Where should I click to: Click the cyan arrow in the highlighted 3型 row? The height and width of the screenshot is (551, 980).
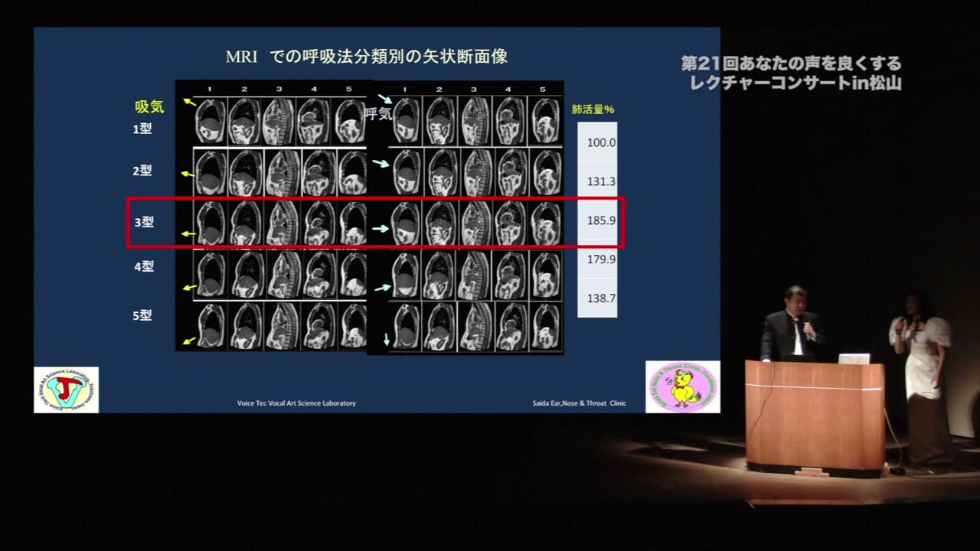pos(381,228)
